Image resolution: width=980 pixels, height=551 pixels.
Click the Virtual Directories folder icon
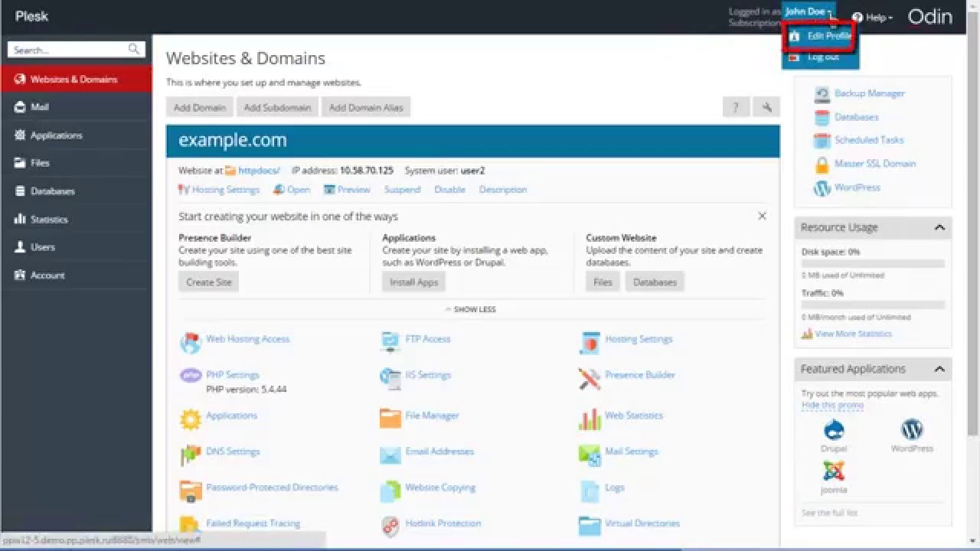(x=590, y=527)
